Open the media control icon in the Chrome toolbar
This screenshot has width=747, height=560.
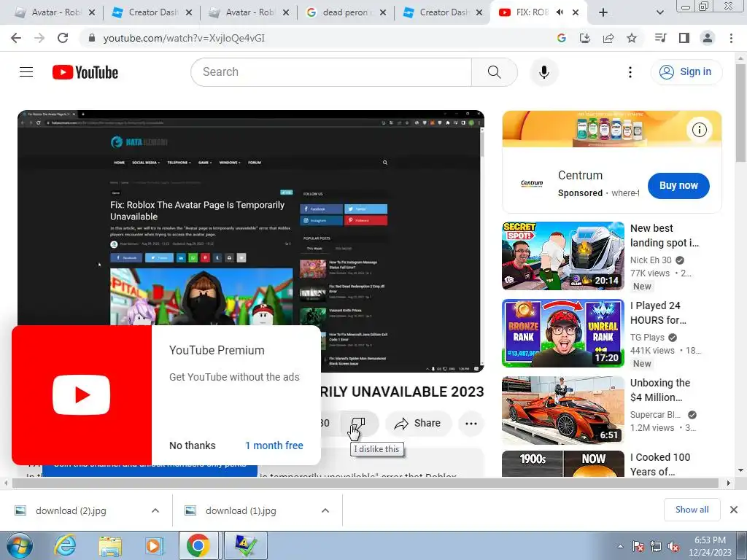660,38
